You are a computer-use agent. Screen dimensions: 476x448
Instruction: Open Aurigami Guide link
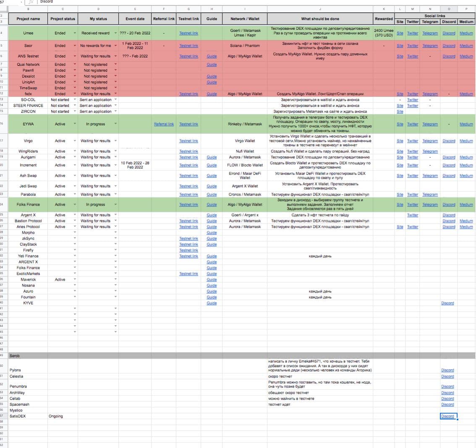click(x=212, y=157)
